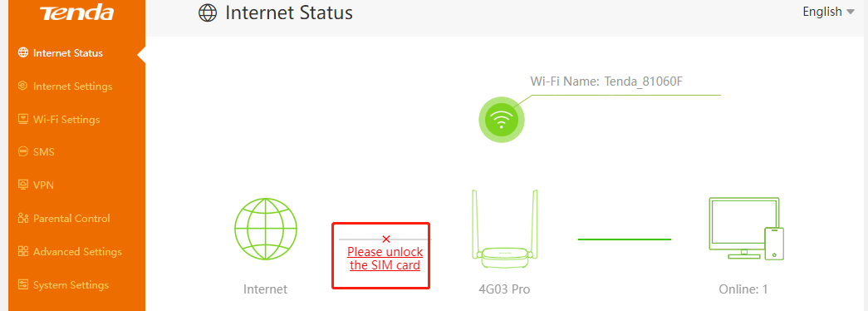This screenshot has height=311, width=868.
Task: Click the Parental Control sidebar icon
Action: point(22,218)
